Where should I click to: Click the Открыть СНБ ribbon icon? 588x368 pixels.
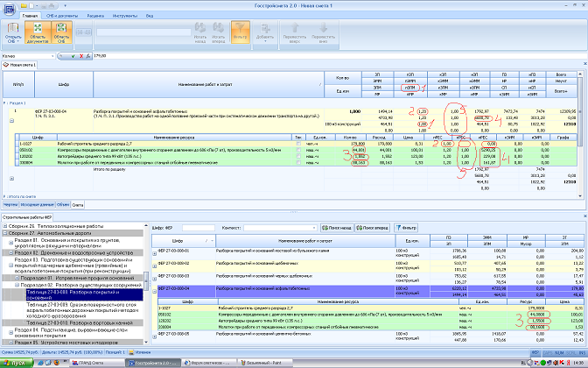pyautogui.click(x=13, y=33)
